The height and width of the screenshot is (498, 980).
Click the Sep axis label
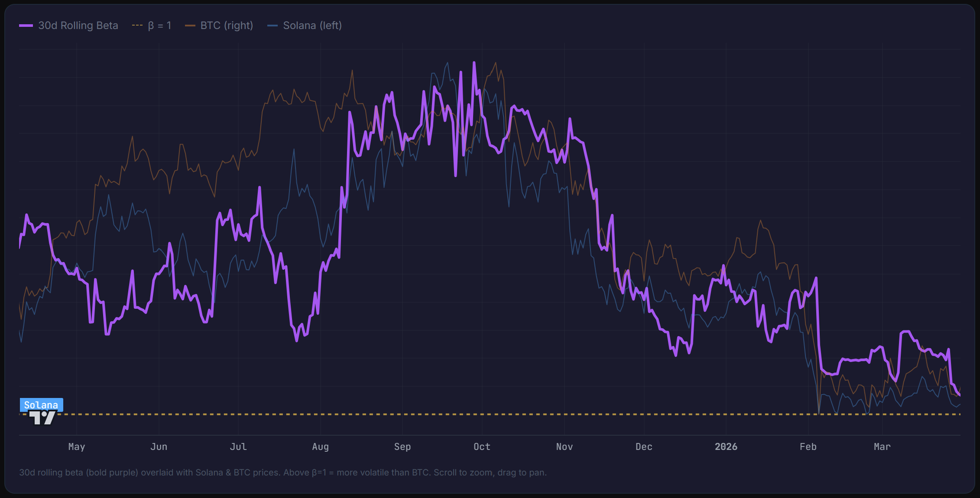click(402, 446)
